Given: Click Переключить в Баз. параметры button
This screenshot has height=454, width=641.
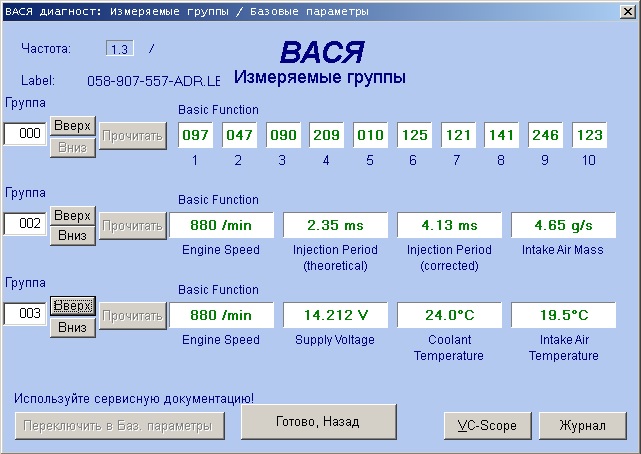Looking at the screenshot, I should pos(120,426).
